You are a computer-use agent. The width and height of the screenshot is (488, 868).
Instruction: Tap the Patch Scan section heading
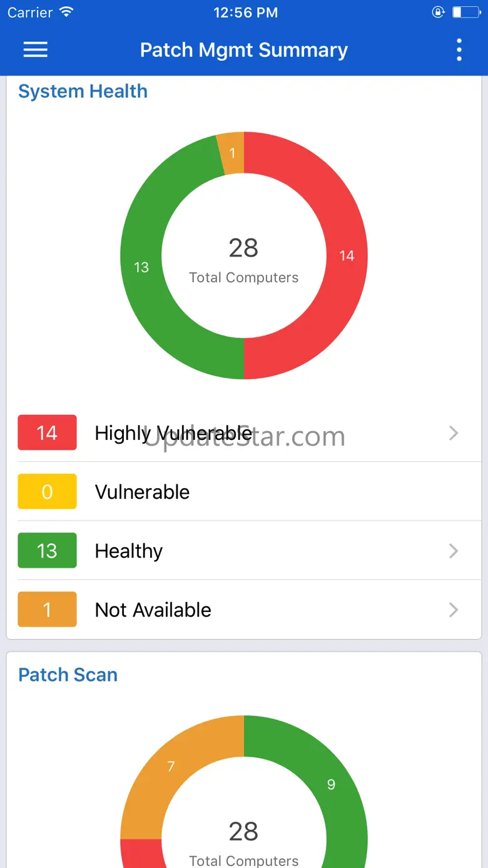68,675
